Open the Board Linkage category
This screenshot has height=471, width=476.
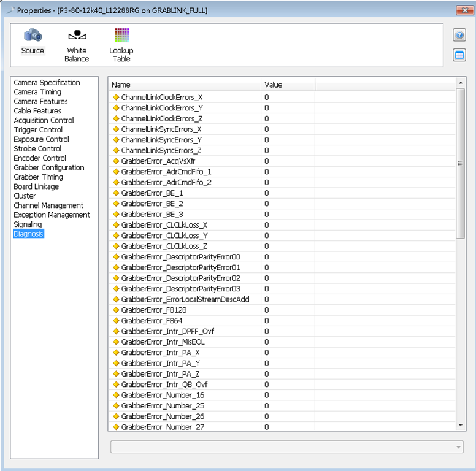(x=36, y=186)
